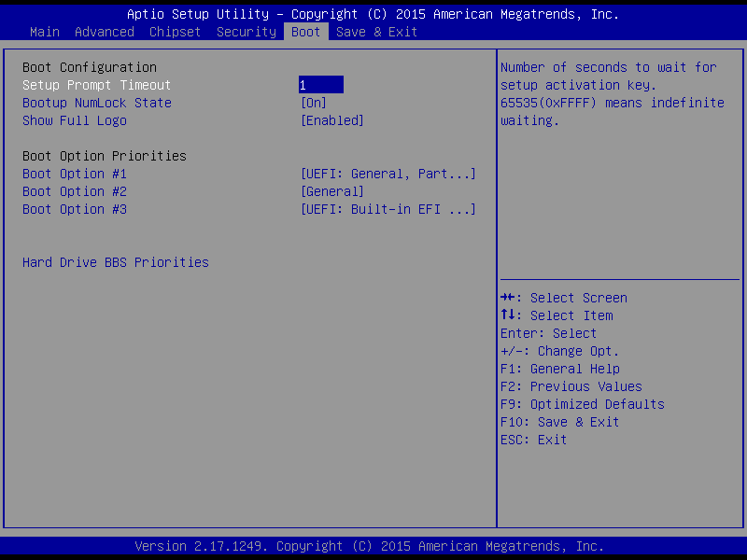747x560 pixels.
Task: Open the Save & Exit tab
Action: pyautogui.click(x=377, y=32)
